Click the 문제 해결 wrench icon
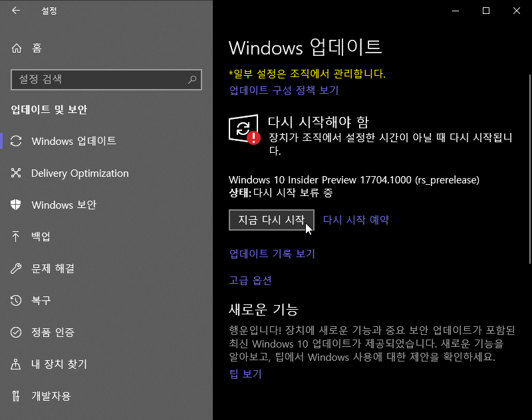 point(16,268)
